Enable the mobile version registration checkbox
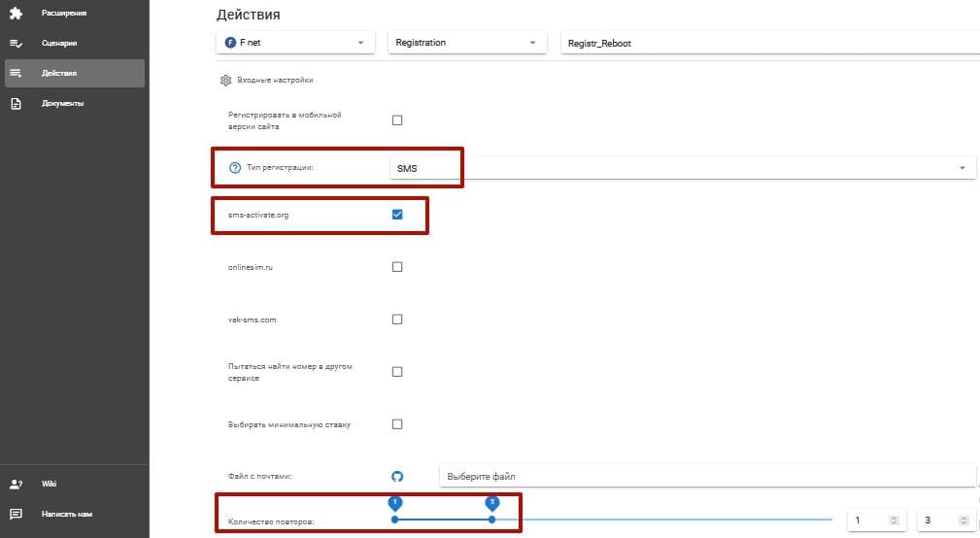 396,120
